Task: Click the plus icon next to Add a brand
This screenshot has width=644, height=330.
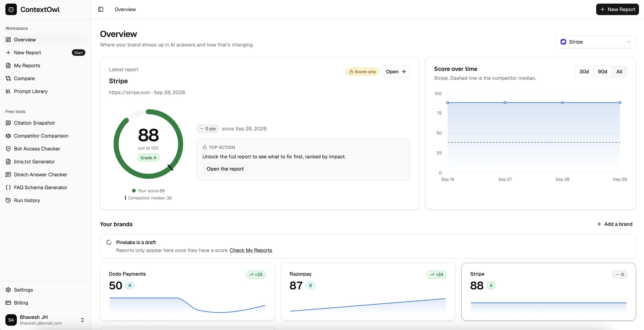Action: 599,224
